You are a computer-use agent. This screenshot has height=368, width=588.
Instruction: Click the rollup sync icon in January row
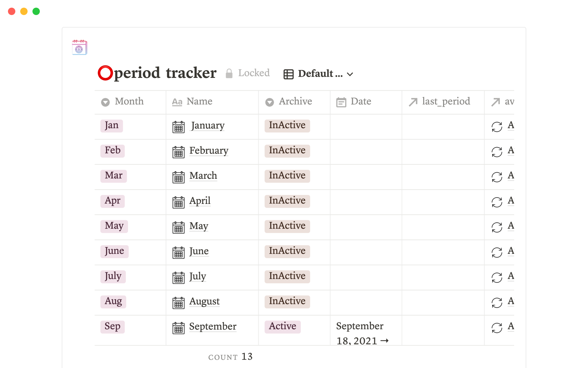[x=497, y=127]
